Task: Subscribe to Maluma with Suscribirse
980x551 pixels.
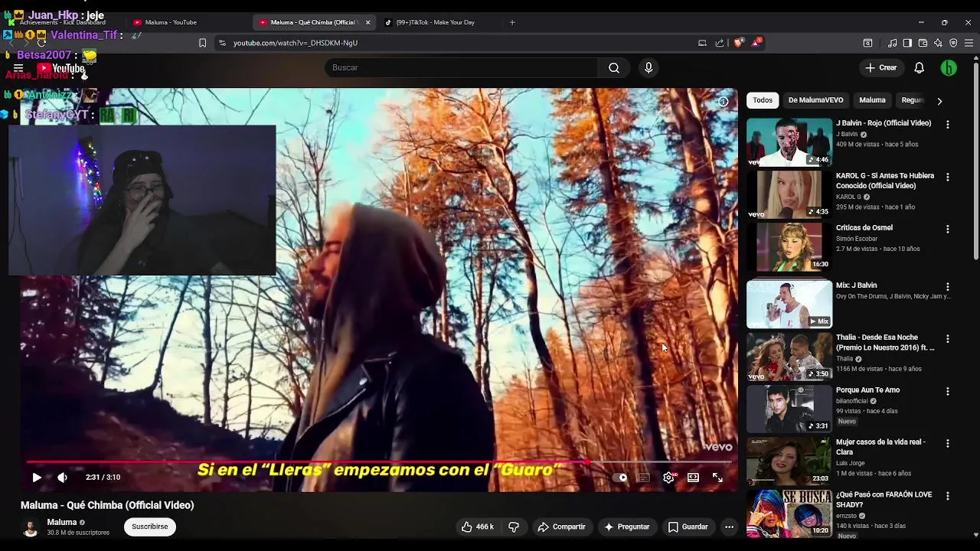Action: pos(149,527)
